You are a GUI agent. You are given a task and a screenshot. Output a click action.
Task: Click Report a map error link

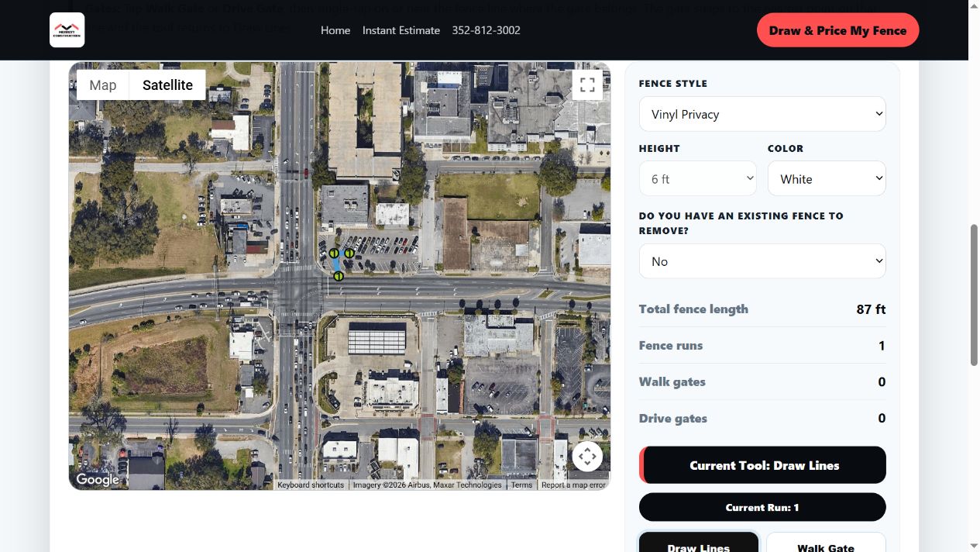pos(573,485)
